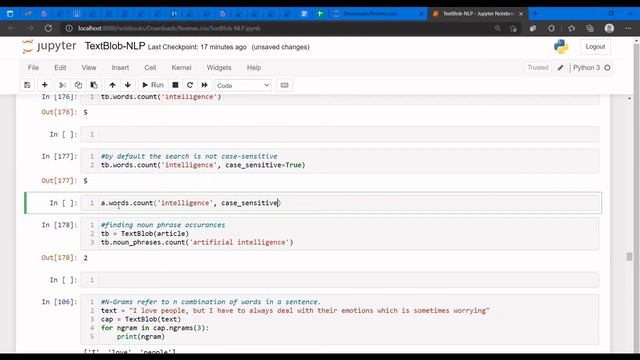Click the Out[178] output value 2
Viewport: 640px width, 360px height.
85,258
